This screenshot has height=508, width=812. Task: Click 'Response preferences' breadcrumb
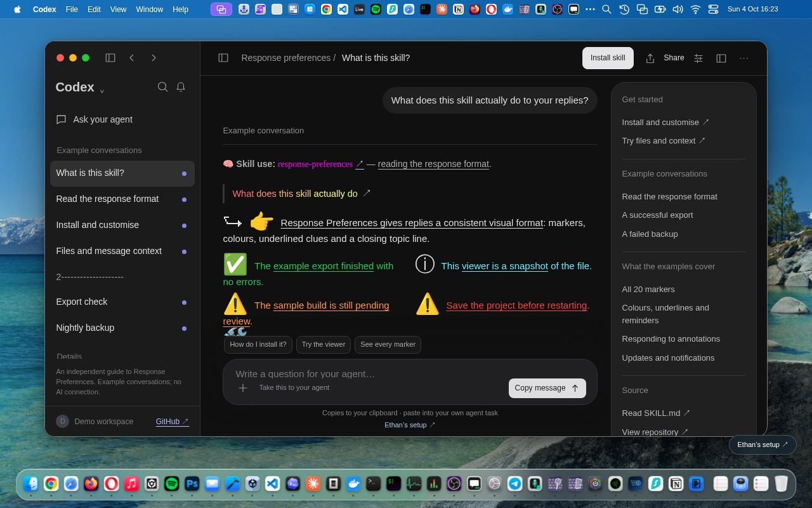click(x=285, y=58)
